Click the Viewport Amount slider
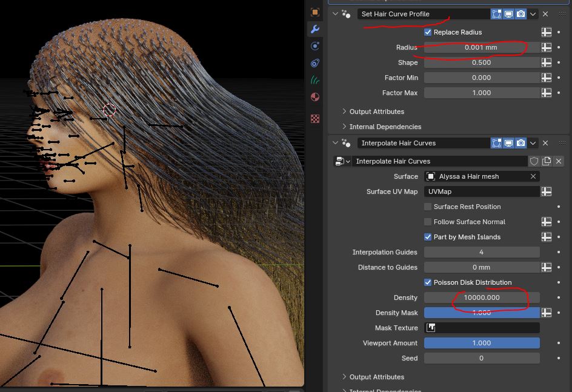Viewport: 572px width, 392px height. coord(481,343)
